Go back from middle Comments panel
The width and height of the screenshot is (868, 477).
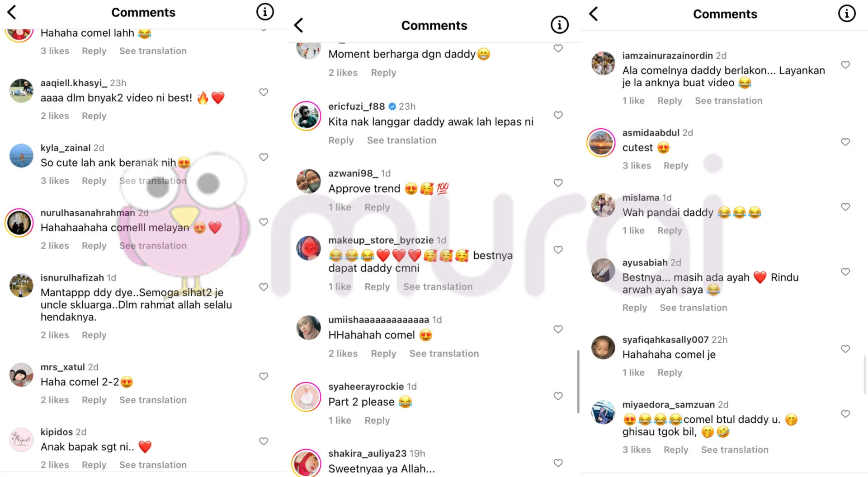coord(298,25)
